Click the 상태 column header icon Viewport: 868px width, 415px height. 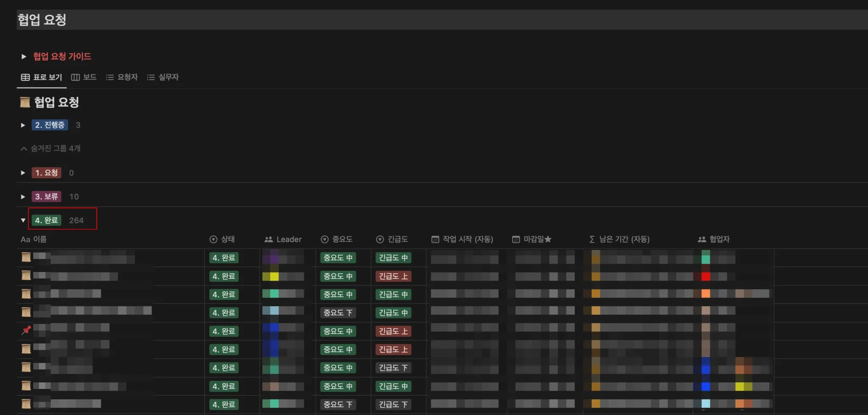pos(213,240)
